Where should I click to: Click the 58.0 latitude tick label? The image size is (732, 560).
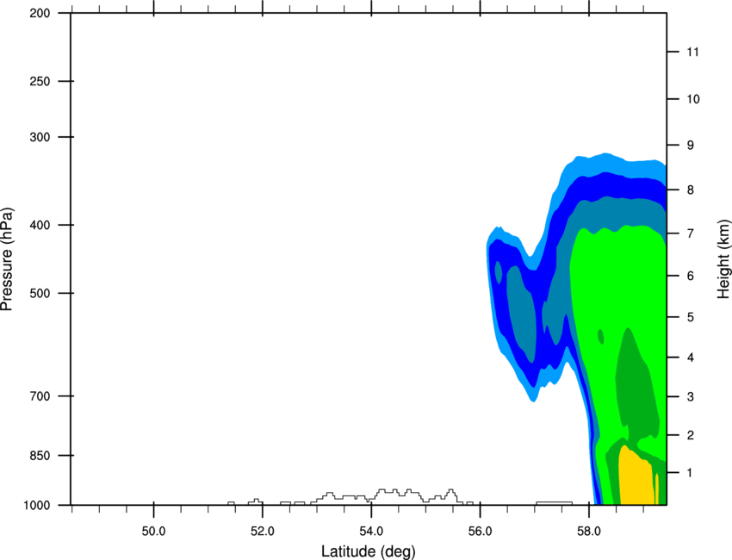click(x=589, y=532)
